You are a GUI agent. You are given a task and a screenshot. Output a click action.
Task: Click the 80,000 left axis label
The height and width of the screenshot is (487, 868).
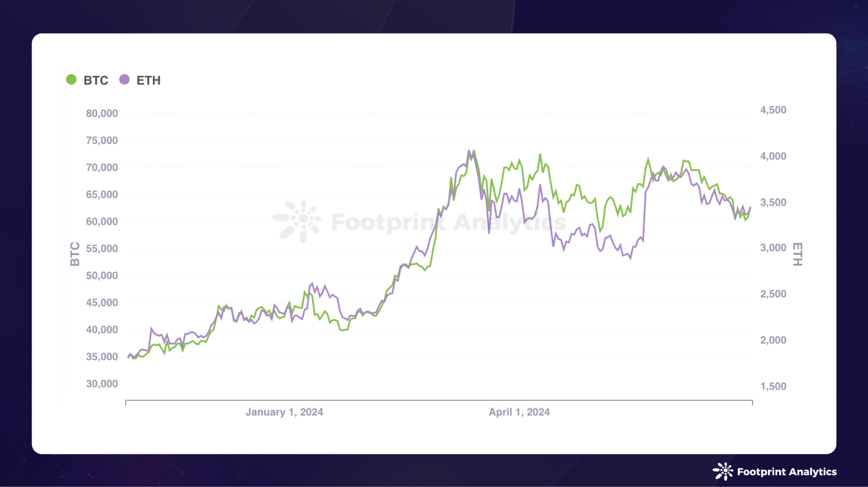[x=102, y=113]
